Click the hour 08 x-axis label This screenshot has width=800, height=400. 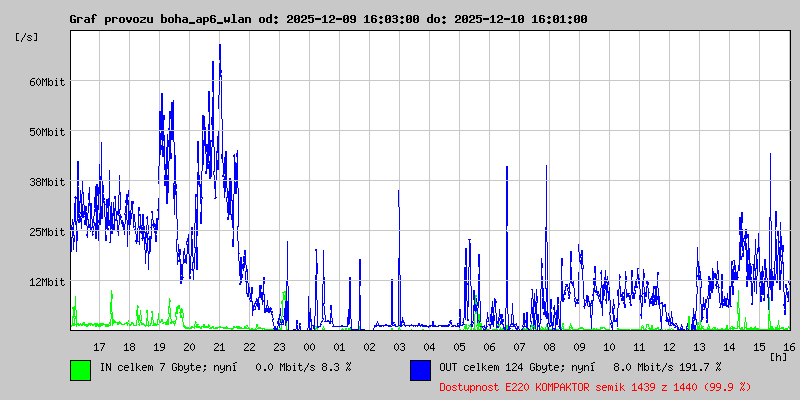pyautogui.click(x=549, y=347)
